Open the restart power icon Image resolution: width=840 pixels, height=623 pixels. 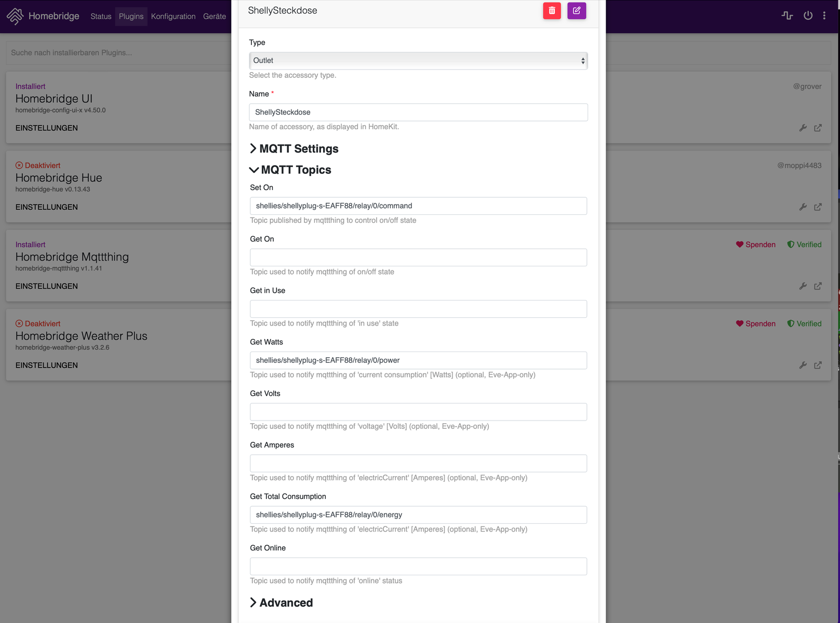(808, 16)
